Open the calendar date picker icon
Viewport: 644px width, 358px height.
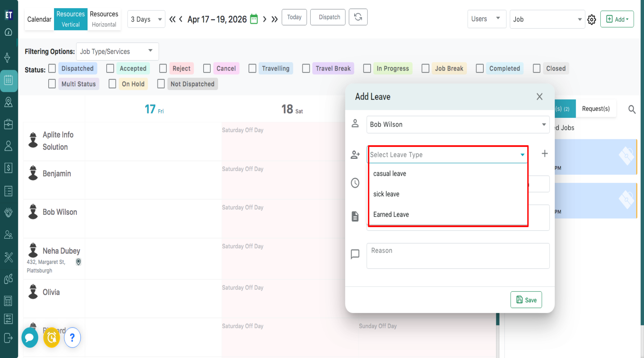tap(254, 19)
